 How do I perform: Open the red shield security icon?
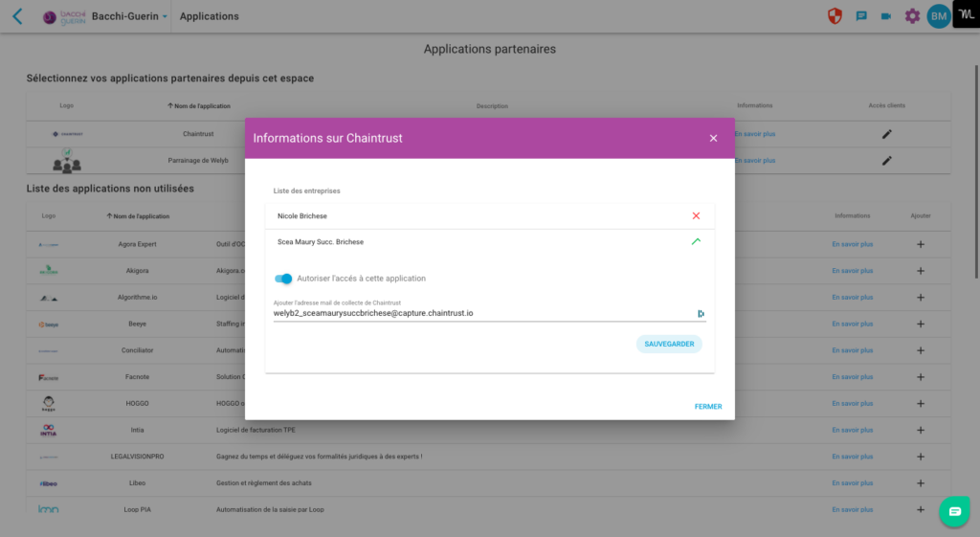835,16
